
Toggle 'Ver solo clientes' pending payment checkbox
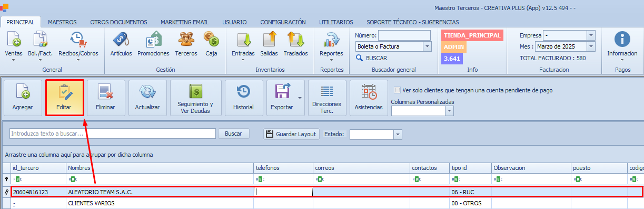point(398,90)
